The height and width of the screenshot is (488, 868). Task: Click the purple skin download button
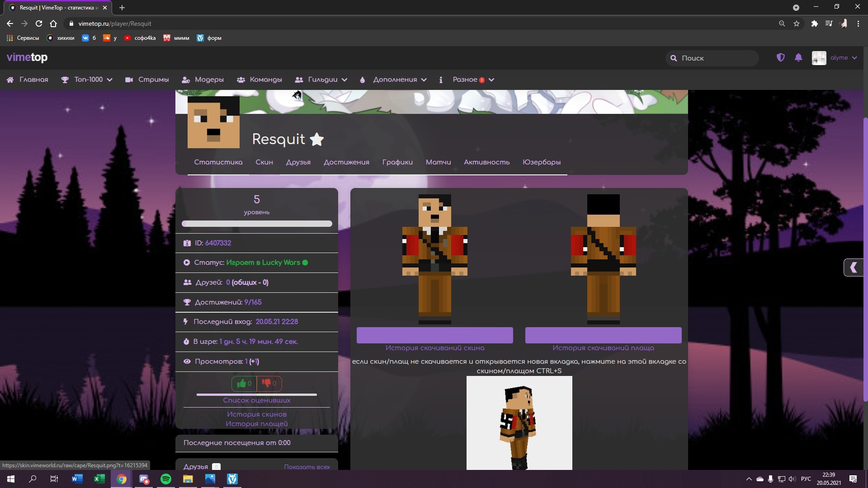pos(434,335)
